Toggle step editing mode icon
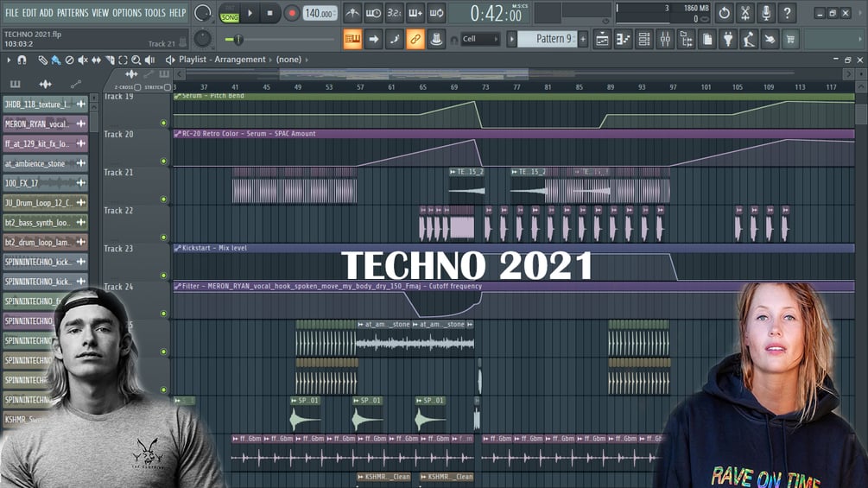Screen dimensions: 868x488 pos(395,39)
